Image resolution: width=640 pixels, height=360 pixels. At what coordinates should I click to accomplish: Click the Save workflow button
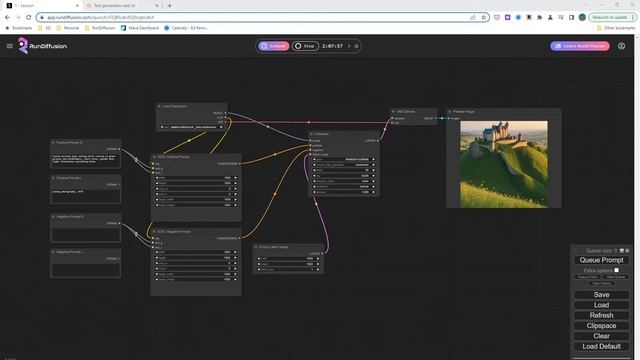click(601, 295)
